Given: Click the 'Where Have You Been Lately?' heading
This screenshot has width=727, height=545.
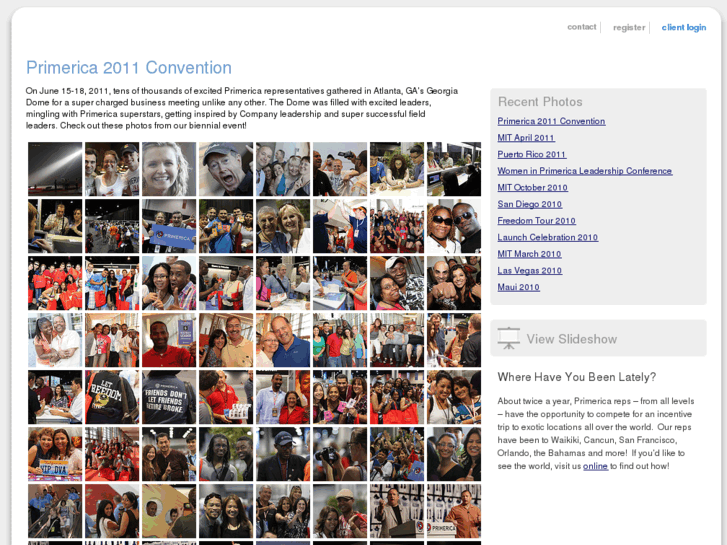Looking at the screenshot, I should point(577,377).
